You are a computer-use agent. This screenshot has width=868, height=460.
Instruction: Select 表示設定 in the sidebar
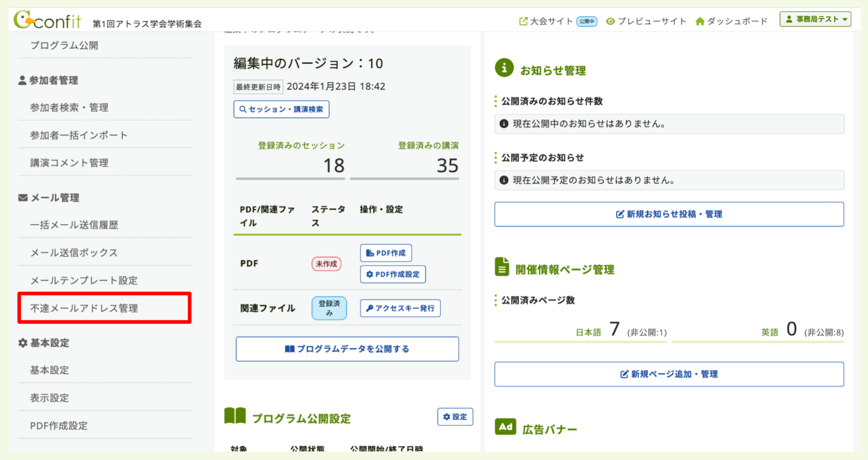point(49,398)
